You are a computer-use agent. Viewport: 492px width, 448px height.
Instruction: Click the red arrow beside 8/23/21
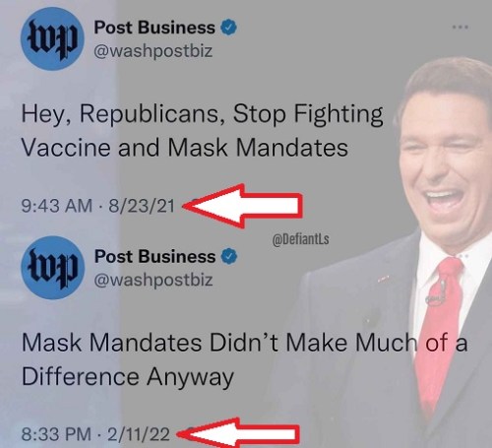coord(242,206)
